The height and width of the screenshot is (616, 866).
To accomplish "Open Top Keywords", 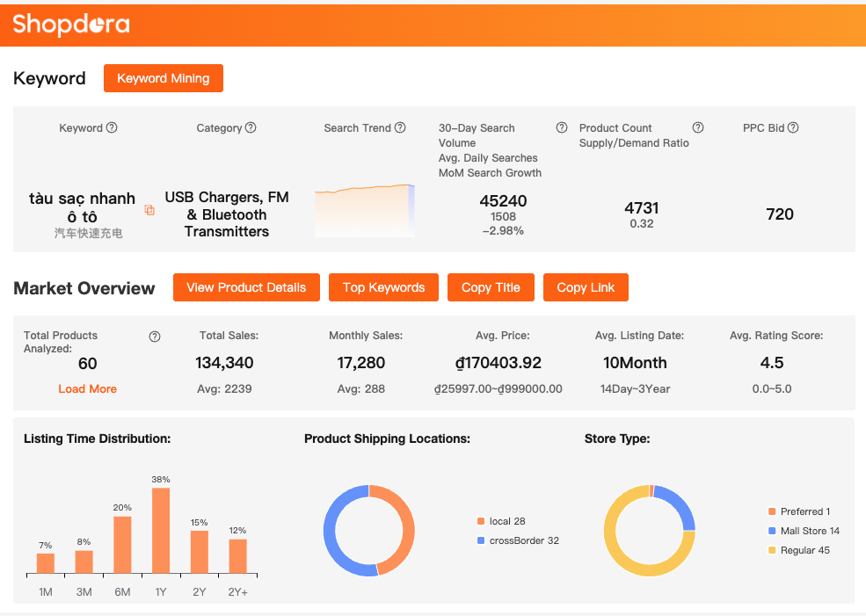I will point(383,287).
